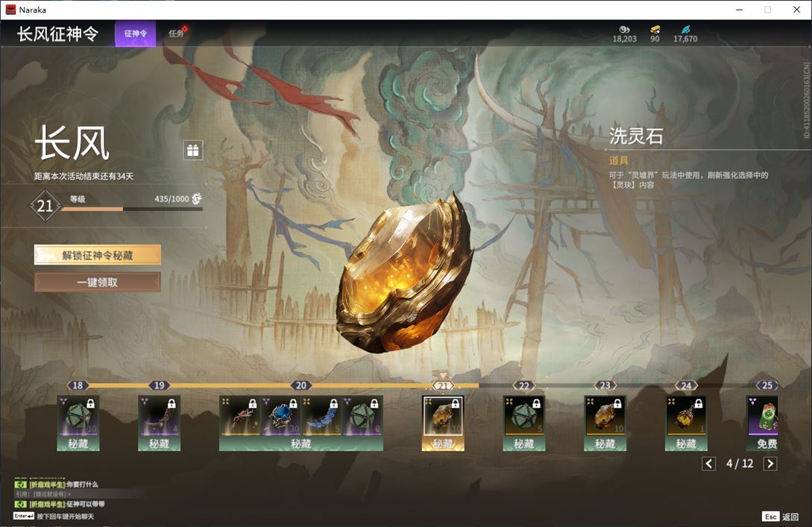The height and width of the screenshot is (527, 812).
Task: Click the chat prompt 按下回车键开始聊天
Action: [66, 516]
